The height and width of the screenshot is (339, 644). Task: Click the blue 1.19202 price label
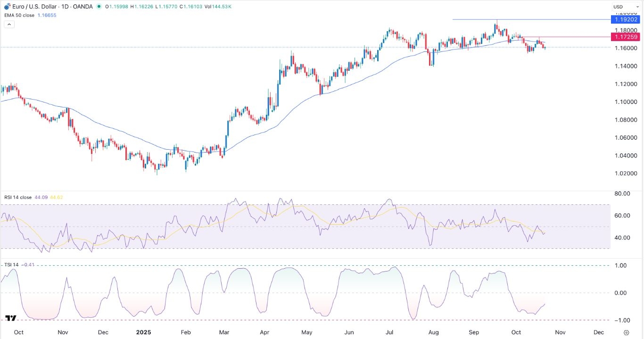pyautogui.click(x=626, y=19)
